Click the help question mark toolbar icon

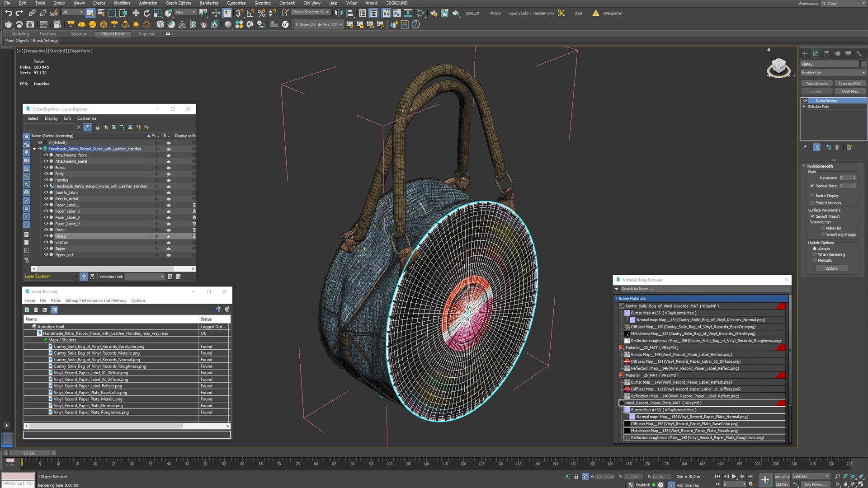point(416,24)
